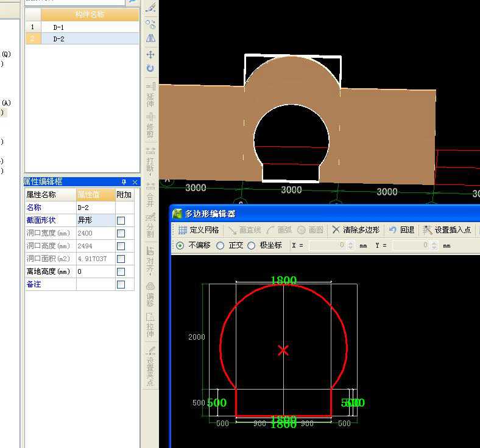Click the red X insertion point marker

pyautogui.click(x=283, y=350)
